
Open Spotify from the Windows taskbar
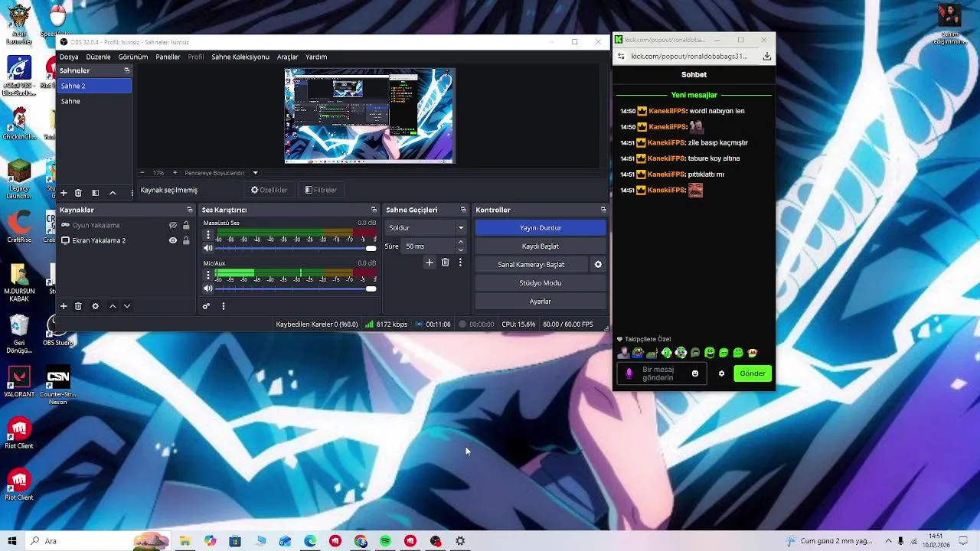386,541
